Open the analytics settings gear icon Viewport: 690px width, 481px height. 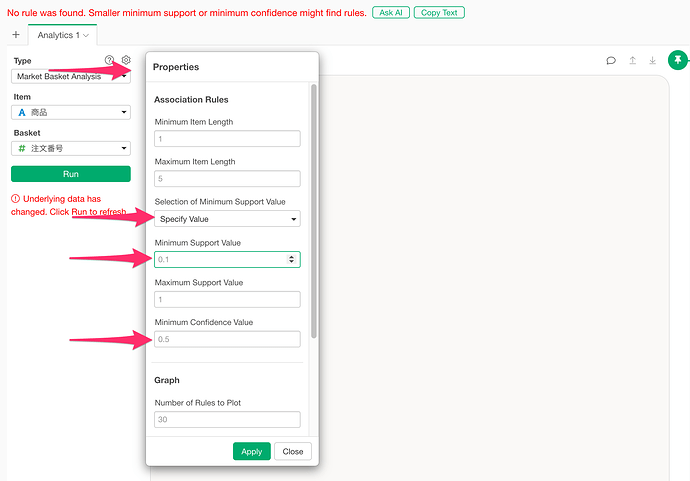[x=126, y=60]
